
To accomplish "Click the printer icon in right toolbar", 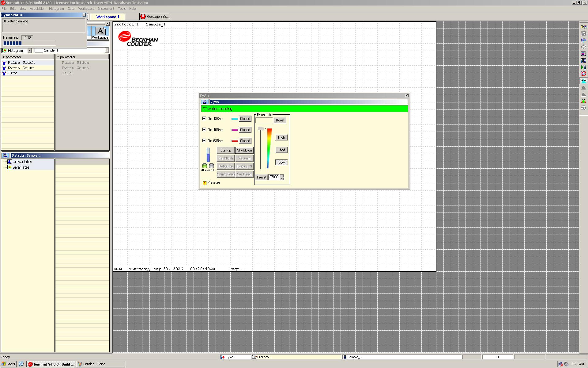I will tap(583, 108).
